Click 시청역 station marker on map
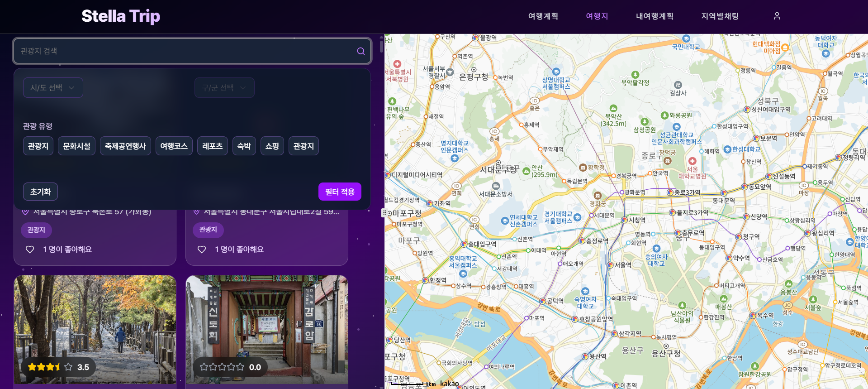The height and width of the screenshot is (389, 868). click(x=625, y=220)
